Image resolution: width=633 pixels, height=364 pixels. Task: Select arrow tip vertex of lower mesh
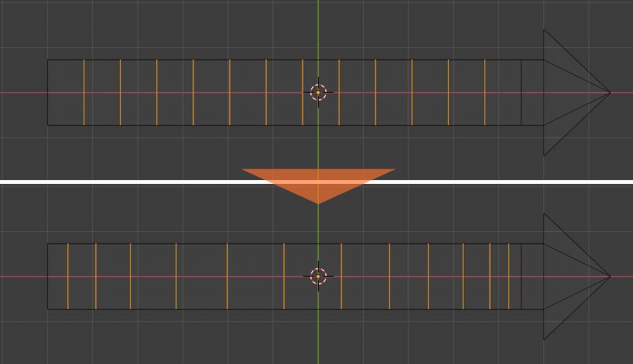pos(610,276)
